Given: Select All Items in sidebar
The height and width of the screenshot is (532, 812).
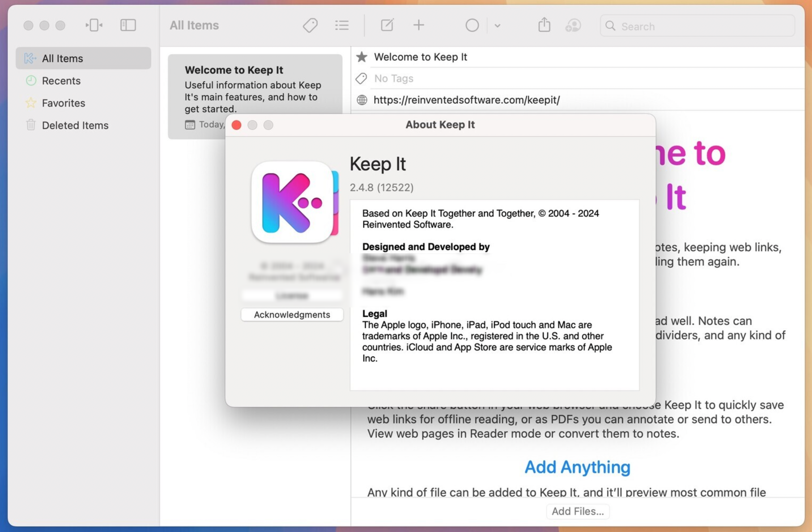Looking at the screenshot, I should point(83,58).
